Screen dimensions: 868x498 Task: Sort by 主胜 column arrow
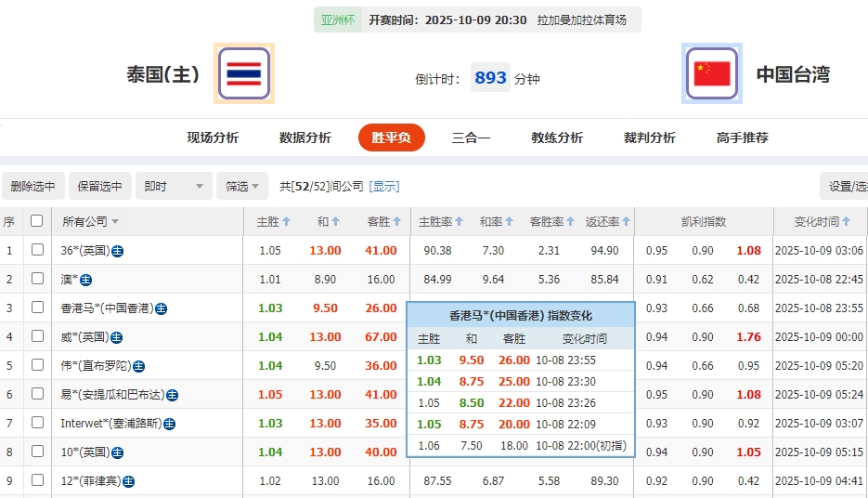click(287, 222)
